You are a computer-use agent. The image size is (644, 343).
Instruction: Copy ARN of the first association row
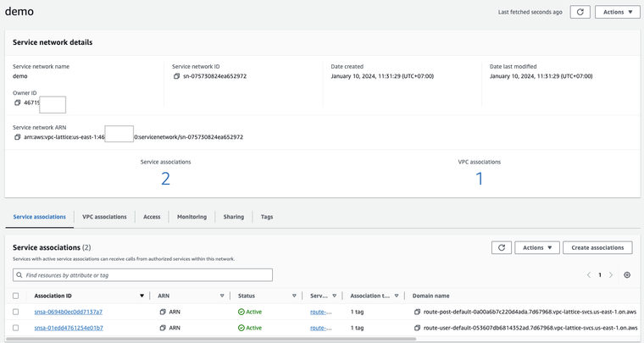163,312
